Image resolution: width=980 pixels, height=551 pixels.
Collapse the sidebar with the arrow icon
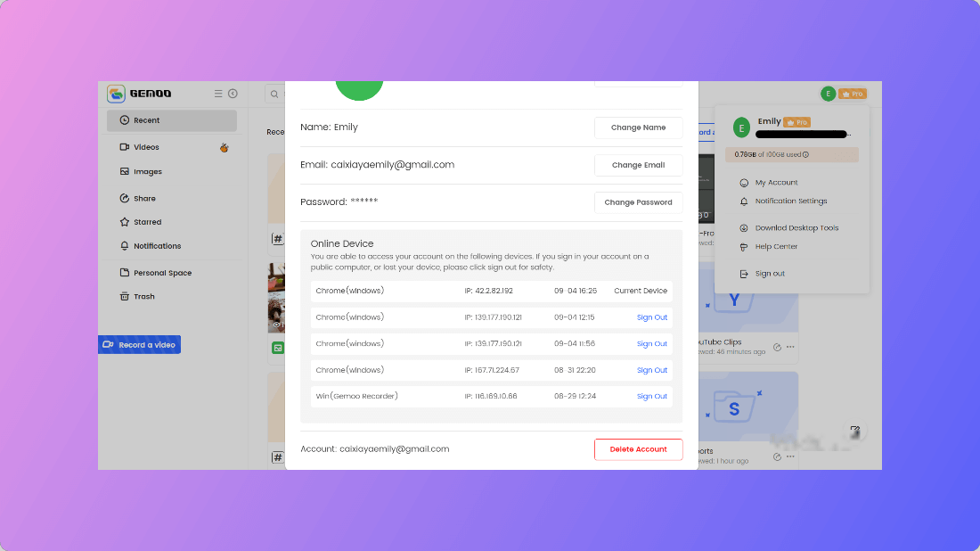pos(233,94)
